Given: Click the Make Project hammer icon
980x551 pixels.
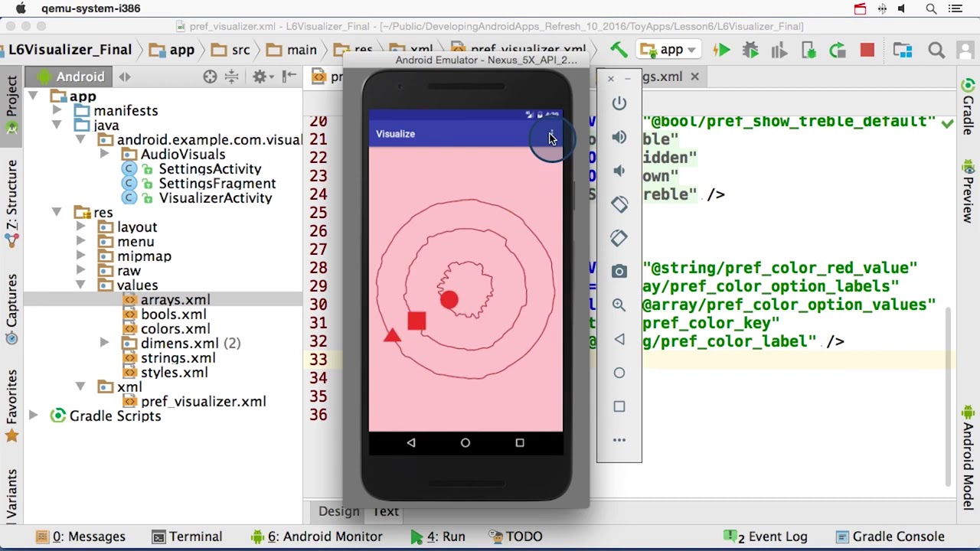Looking at the screenshot, I should [x=619, y=51].
